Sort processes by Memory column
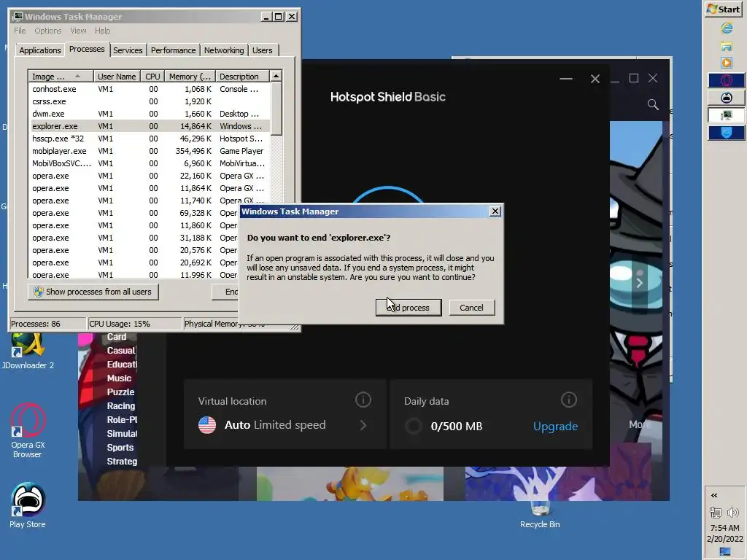 190,76
